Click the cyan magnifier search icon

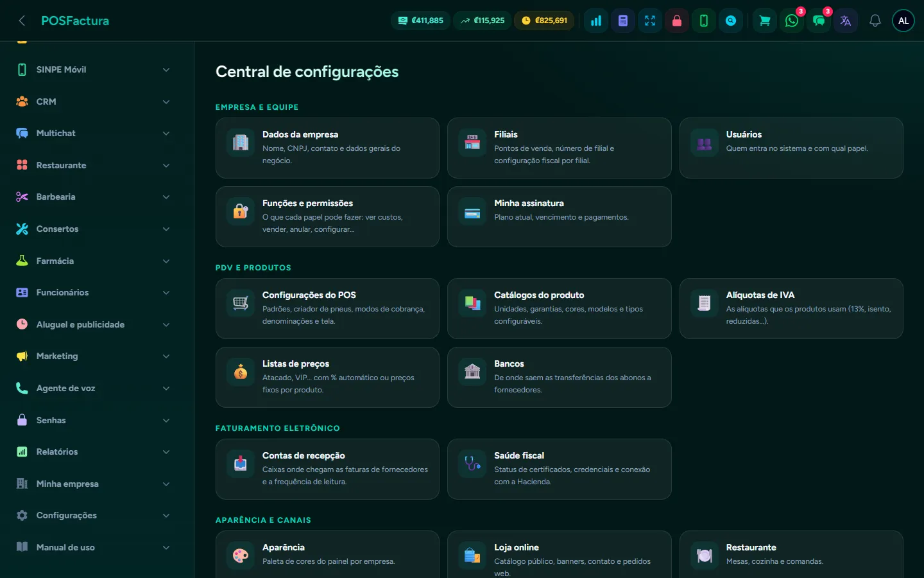click(x=731, y=21)
